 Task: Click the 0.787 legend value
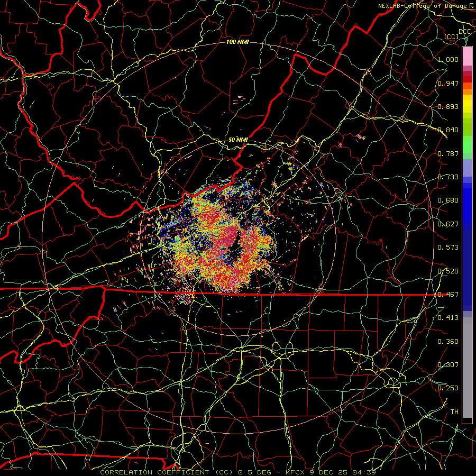448,153
